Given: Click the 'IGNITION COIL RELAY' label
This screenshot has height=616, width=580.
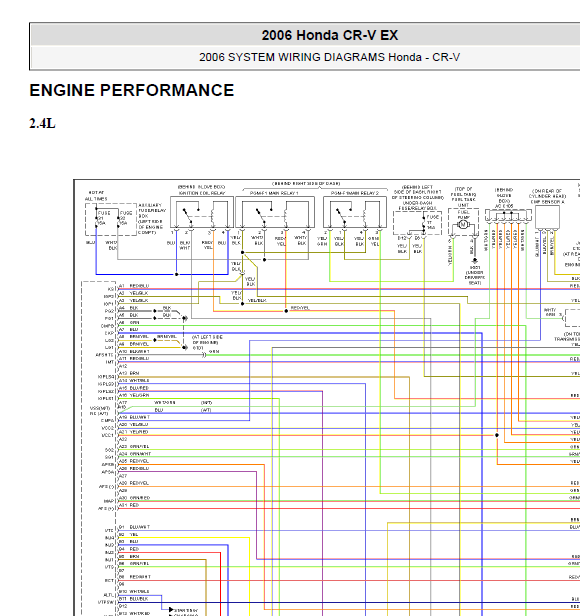Looking at the screenshot, I should coord(202,193).
